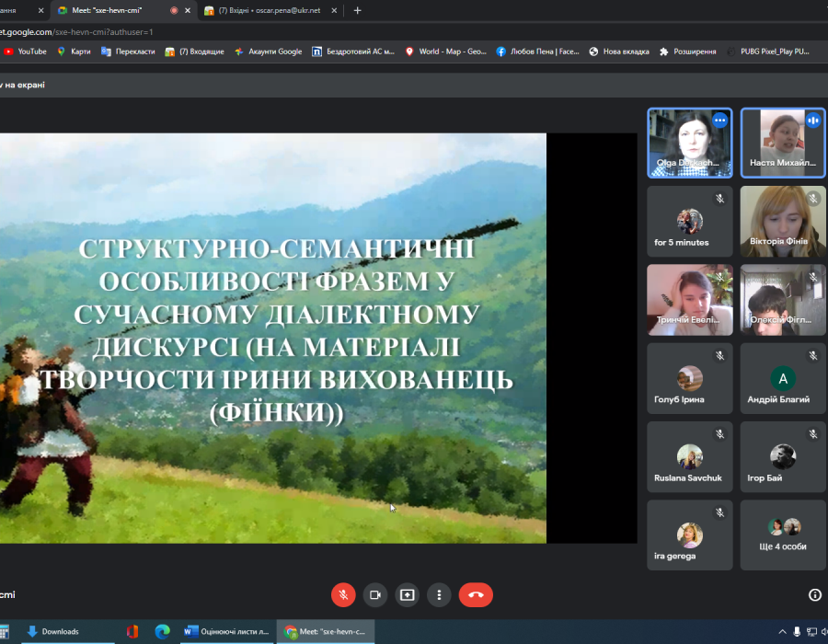Unmute the microphone in the call controls
This screenshot has height=644, width=828.
[343, 594]
